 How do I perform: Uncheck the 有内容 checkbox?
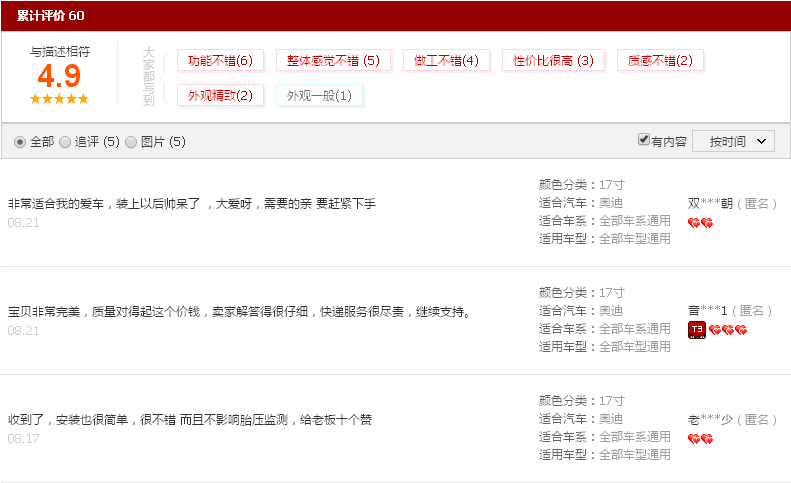(x=644, y=139)
